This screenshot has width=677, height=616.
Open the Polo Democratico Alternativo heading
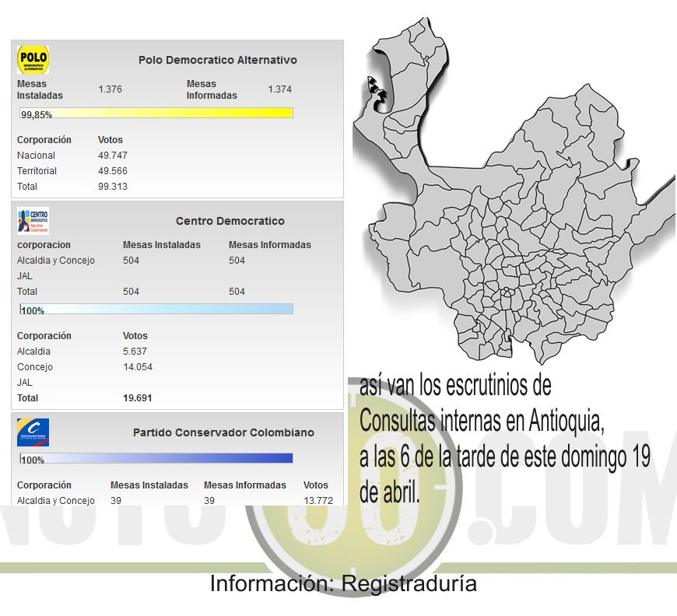click(x=217, y=60)
